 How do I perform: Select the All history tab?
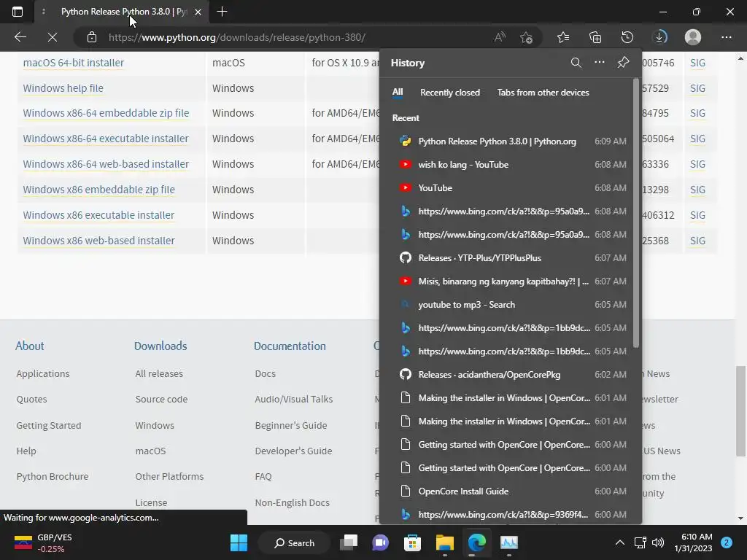click(398, 93)
